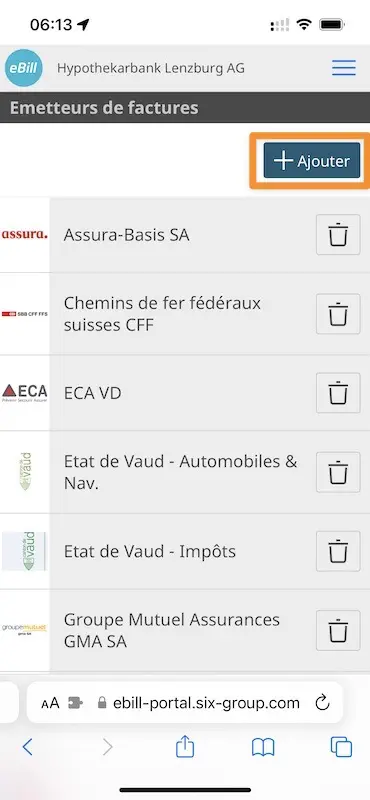
Task: Tap the Safari address bar URL
Action: click(x=198, y=703)
